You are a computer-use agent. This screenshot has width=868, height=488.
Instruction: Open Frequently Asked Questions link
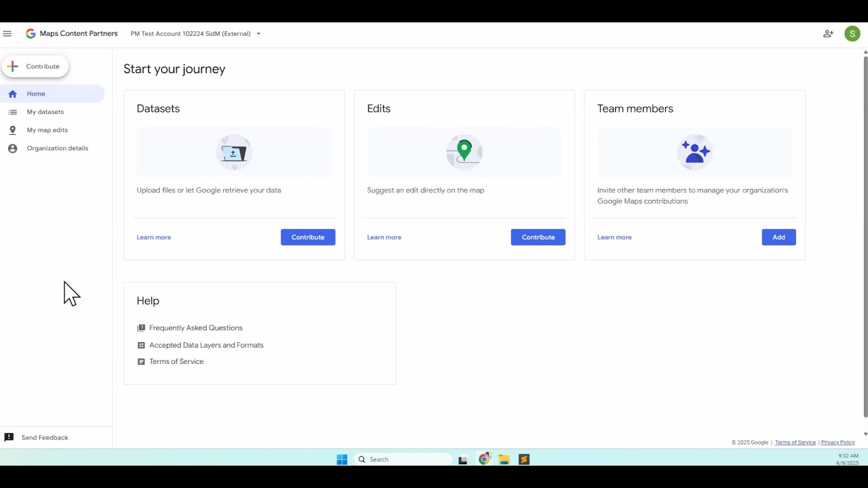coord(196,328)
